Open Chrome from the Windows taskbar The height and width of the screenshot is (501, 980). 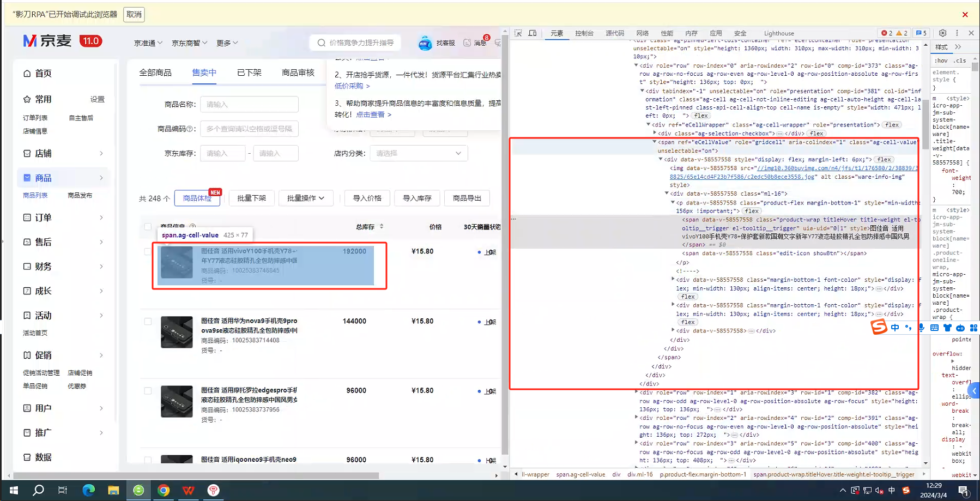pyautogui.click(x=164, y=490)
